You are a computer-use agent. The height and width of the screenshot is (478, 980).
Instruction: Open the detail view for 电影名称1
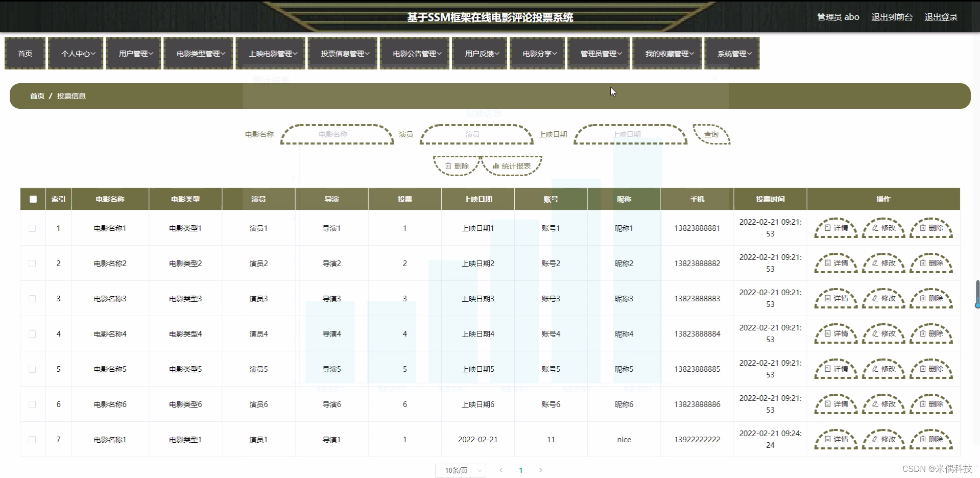tap(835, 228)
